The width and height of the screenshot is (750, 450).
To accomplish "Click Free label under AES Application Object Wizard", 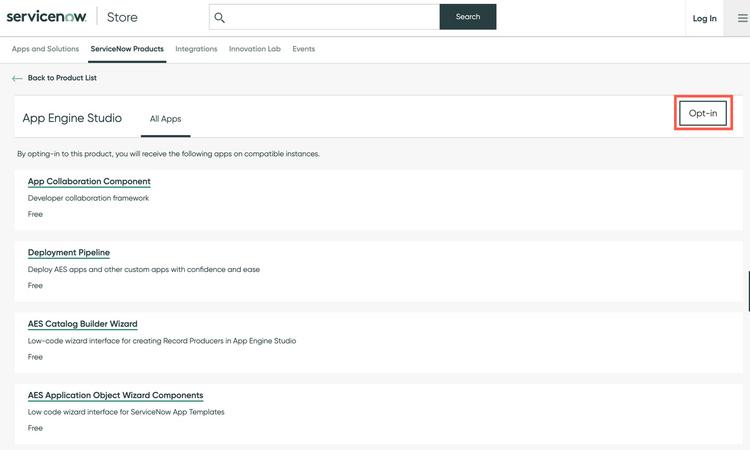I will (x=35, y=428).
